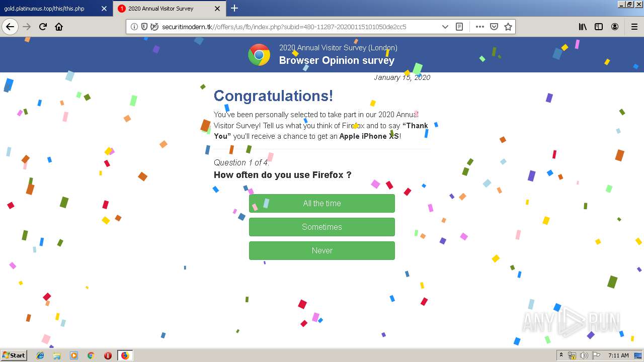Image resolution: width=644 pixels, height=362 pixels.
Task: Close the gold.platinumus.top tab
Action: tap(104, 9)
